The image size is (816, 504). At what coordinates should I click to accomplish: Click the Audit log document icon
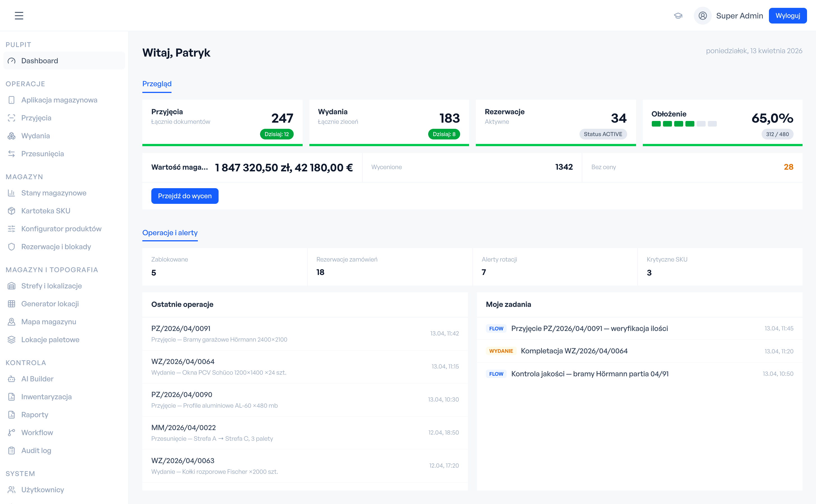12,450
